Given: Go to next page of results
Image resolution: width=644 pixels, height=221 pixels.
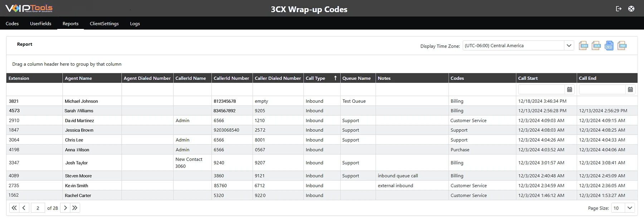Looking at the screenshot, I should pos(65,208).
